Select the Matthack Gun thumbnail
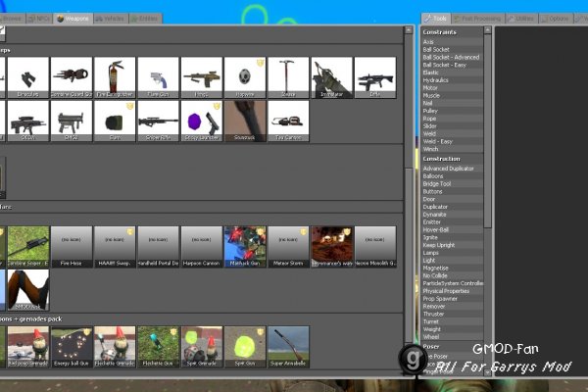 [245, 247]
